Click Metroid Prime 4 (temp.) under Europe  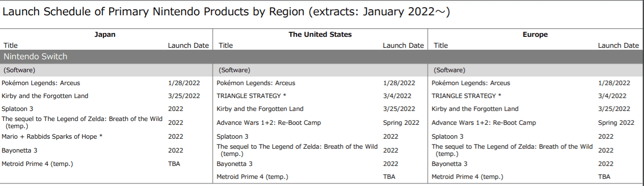[467, 177]
